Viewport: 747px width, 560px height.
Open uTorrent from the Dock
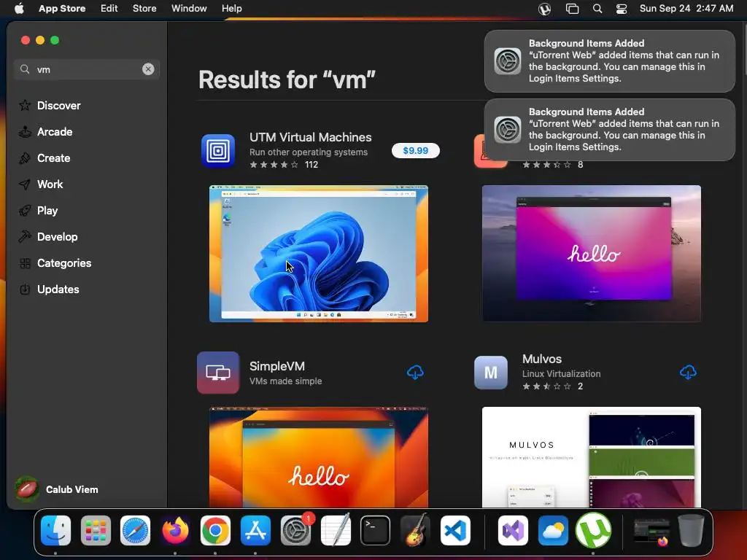(593, 530)
